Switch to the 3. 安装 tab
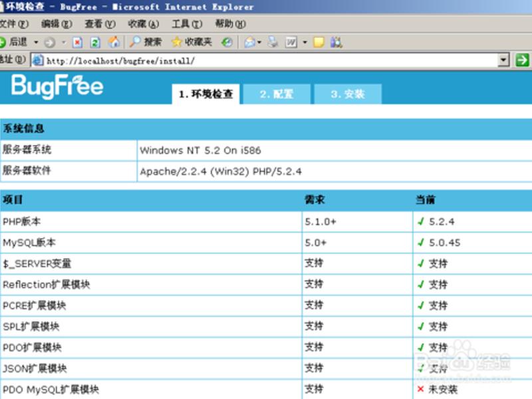 (x=348, y=94)
